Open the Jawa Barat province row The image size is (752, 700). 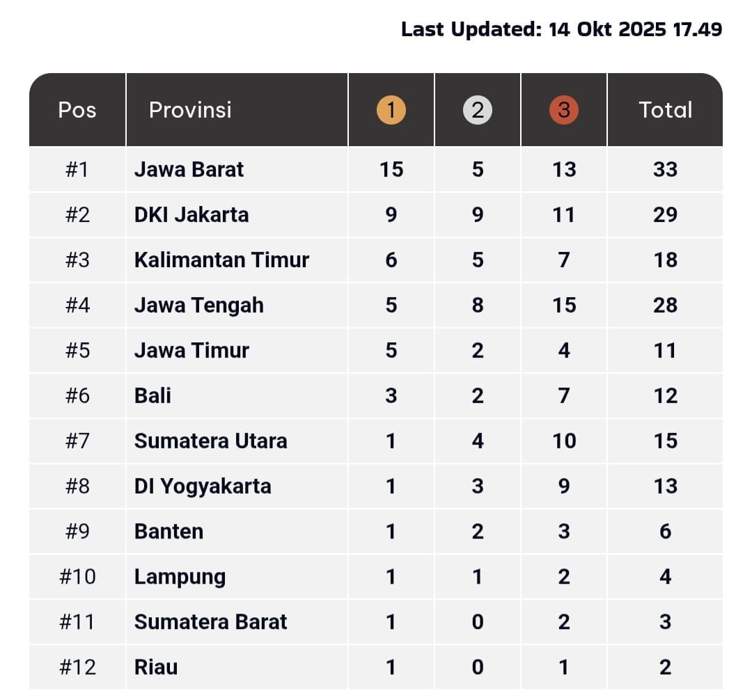coord(189,169)
